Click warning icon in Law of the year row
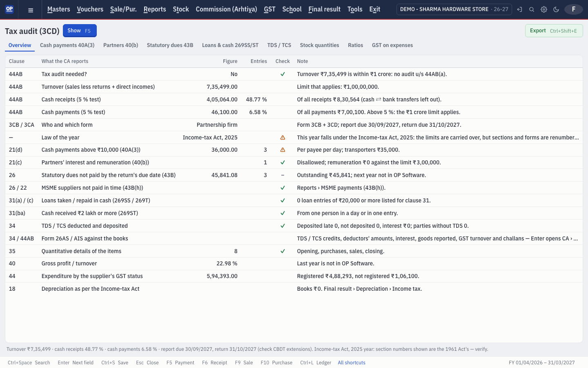The width and height of the screenshot is (588, 368). 283,137
